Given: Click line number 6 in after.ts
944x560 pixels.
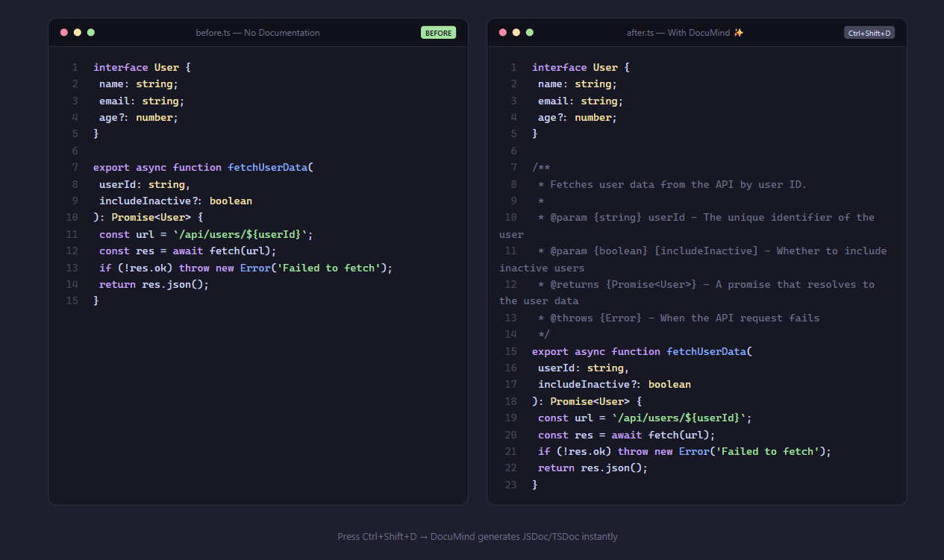Looking at the screenshot, I should [x=513, y=151].
